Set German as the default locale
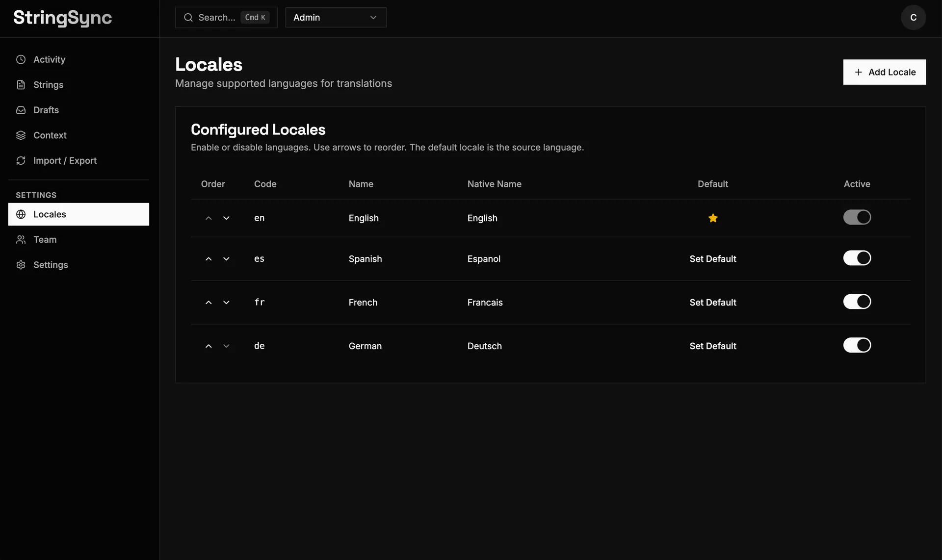 713,346
